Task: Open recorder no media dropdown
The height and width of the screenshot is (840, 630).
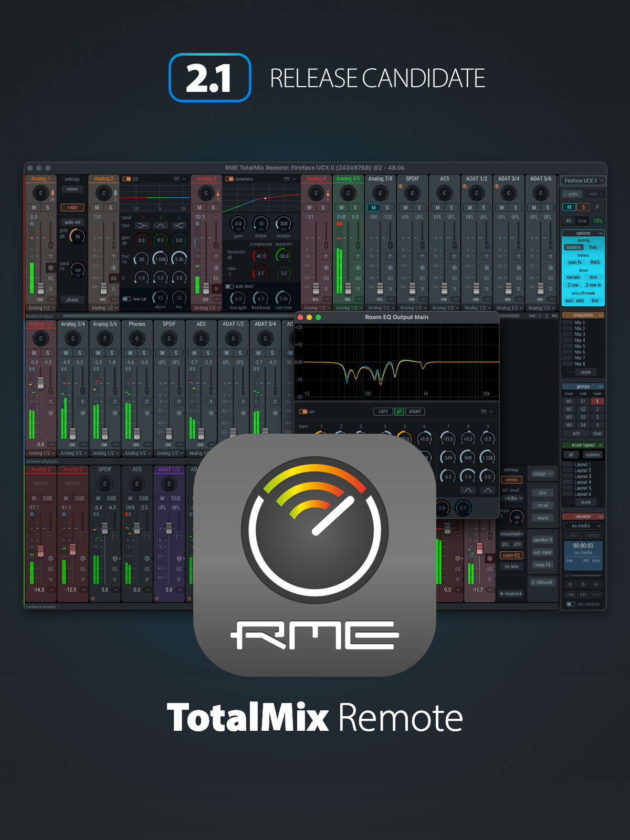Action: tap(583, 526)
